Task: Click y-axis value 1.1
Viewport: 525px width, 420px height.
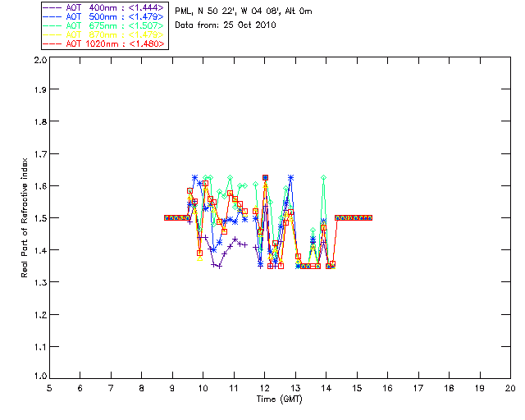Action: coord(40,347)
